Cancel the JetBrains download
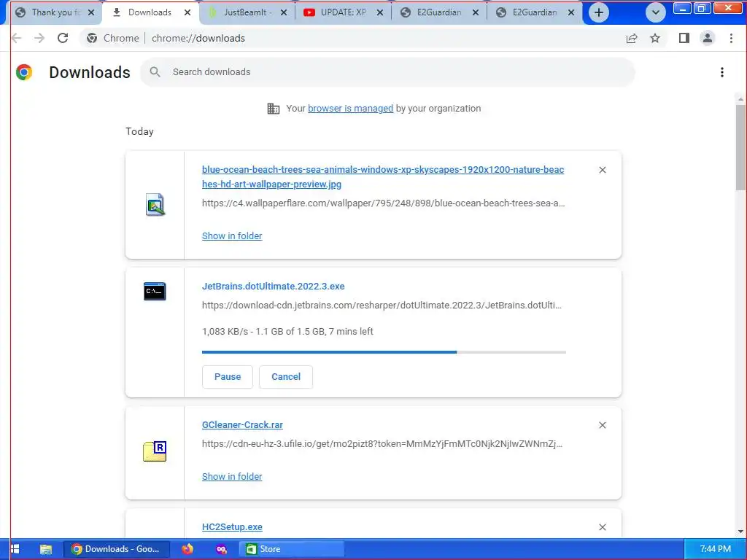 click(286, 377)
